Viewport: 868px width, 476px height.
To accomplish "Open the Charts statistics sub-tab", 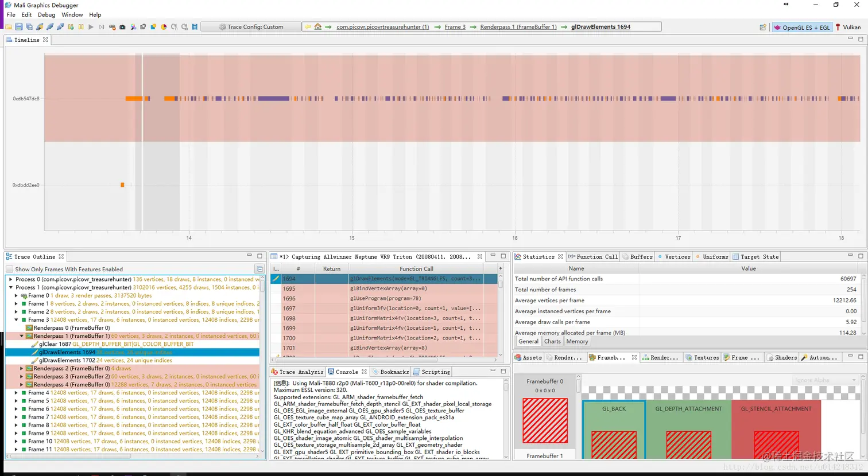I will tap(552, 341).
